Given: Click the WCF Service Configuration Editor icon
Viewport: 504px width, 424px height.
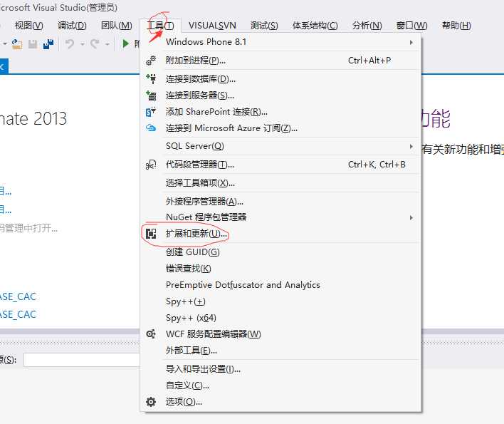Looking at the screenshot, I should click(151, 334).
